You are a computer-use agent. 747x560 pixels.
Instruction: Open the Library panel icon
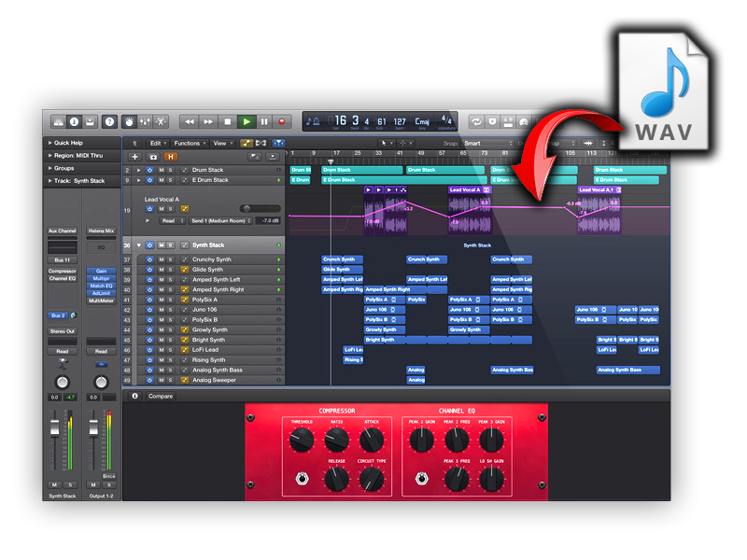pos(58,121)
